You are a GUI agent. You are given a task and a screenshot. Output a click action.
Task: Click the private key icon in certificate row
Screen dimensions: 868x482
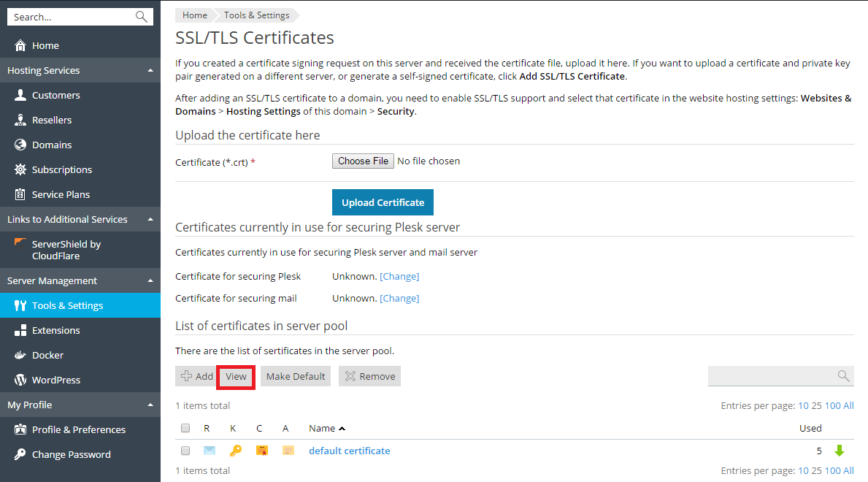point(235,451)
